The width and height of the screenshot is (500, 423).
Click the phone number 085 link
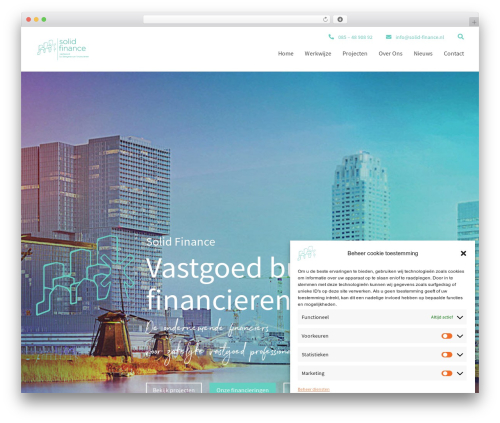[355, 37]
